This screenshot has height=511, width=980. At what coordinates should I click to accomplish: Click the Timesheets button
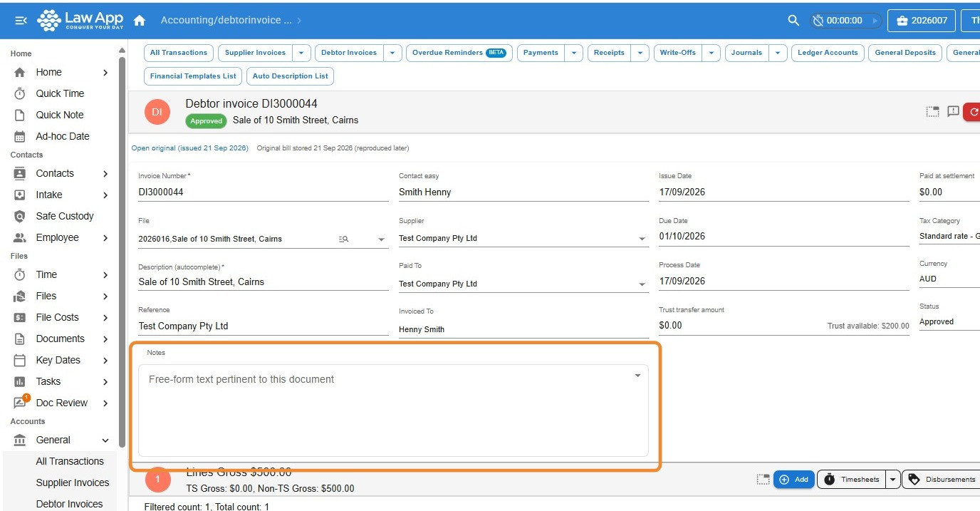[851, 480]
